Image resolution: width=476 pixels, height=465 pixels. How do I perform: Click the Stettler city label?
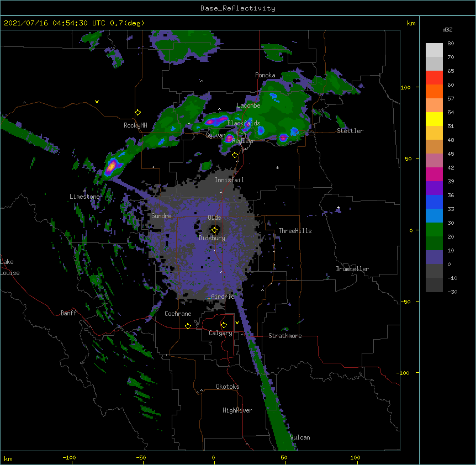[x=350, y=131]
